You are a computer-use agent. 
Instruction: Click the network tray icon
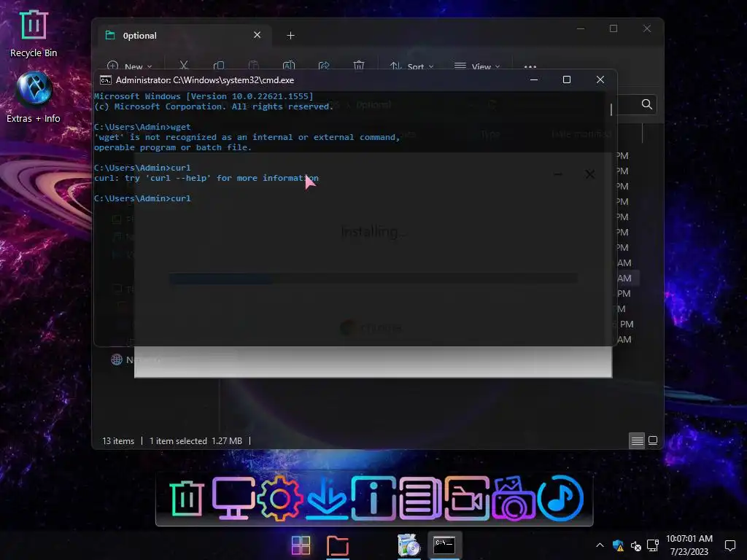pyautogui.click(x=653, y=545)
